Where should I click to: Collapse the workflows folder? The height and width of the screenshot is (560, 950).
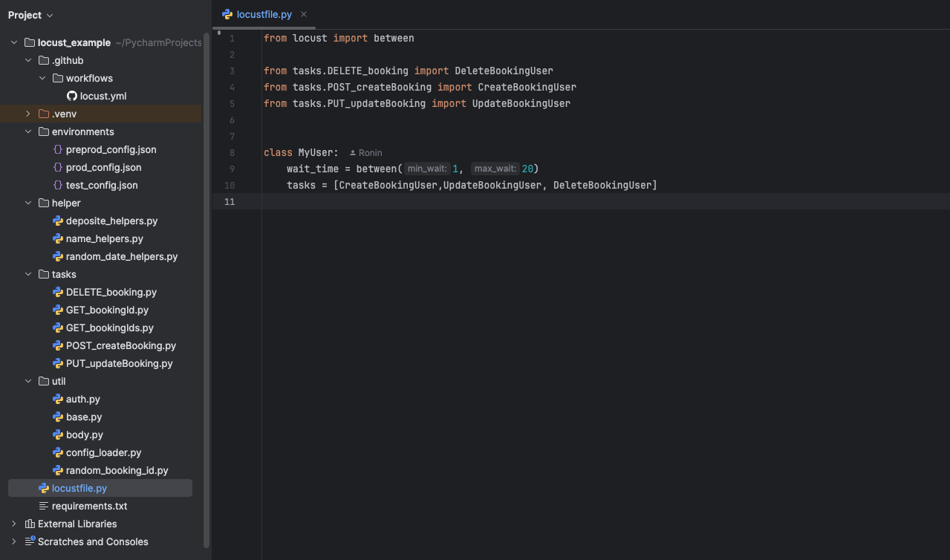42,78
